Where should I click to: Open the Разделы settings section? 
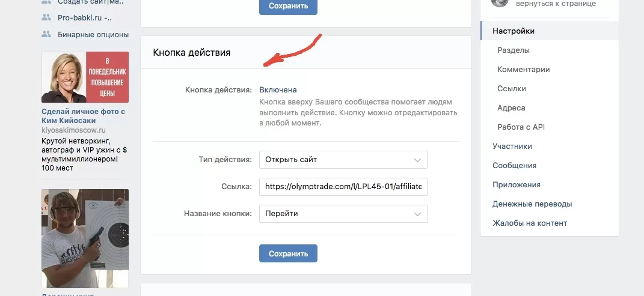click(x=513, y=50)
